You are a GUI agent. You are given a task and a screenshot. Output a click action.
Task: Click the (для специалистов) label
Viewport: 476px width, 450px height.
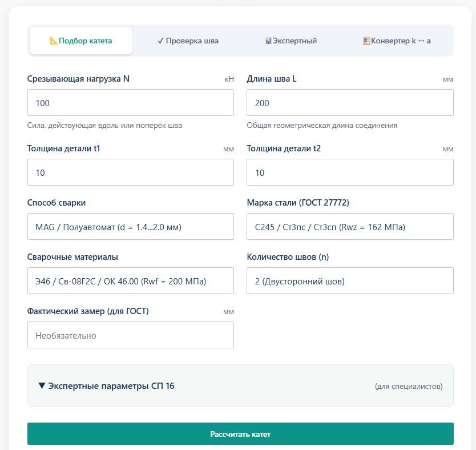coord(409,386)
